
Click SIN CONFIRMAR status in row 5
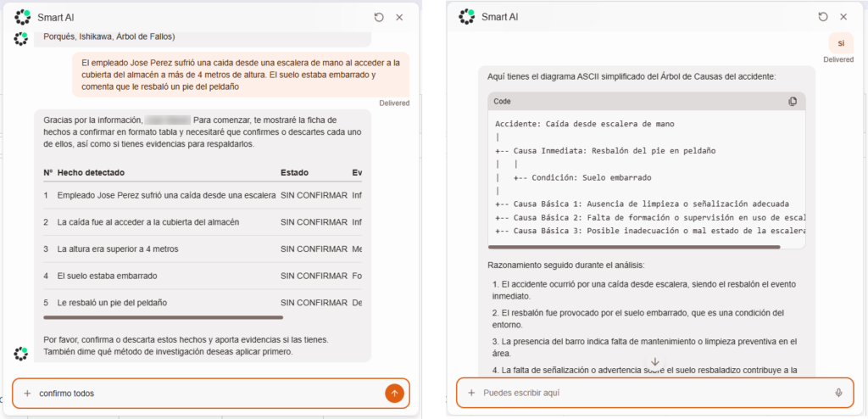click(314, 303)
